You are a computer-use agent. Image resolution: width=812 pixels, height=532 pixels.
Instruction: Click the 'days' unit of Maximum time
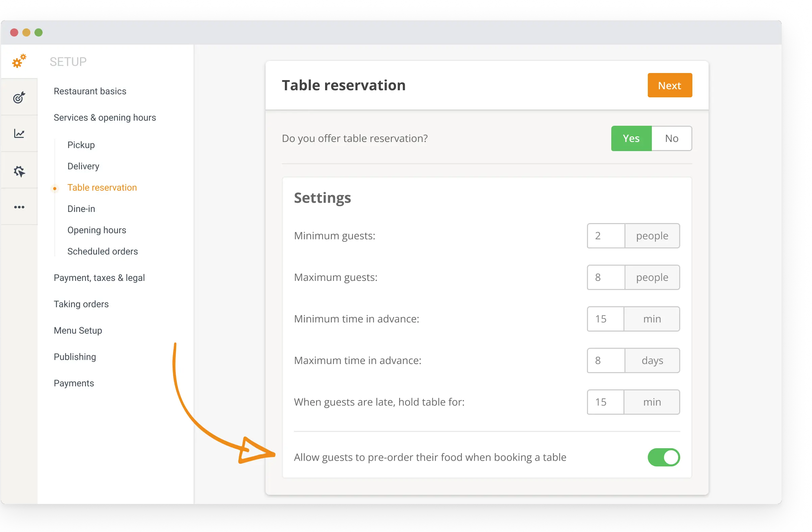(x=652, y=360)
